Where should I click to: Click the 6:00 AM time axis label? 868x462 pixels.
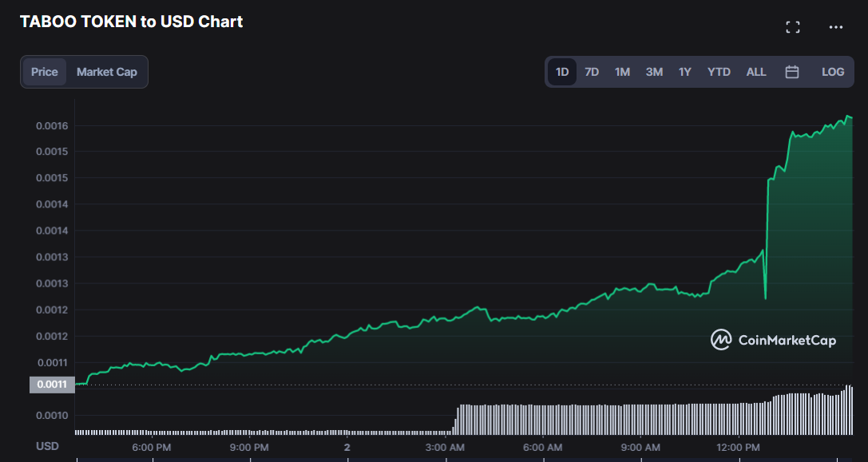(x=542, y=447)
